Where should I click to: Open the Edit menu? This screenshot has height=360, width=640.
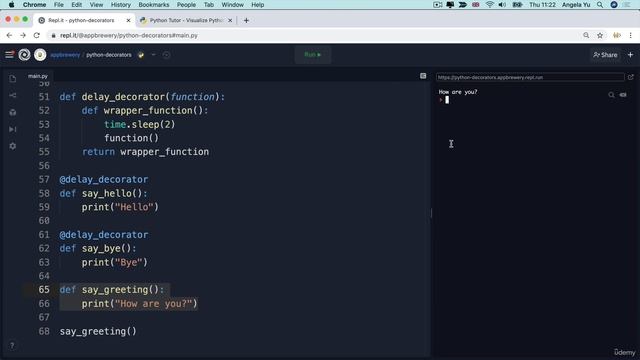(x=76, y=5)
